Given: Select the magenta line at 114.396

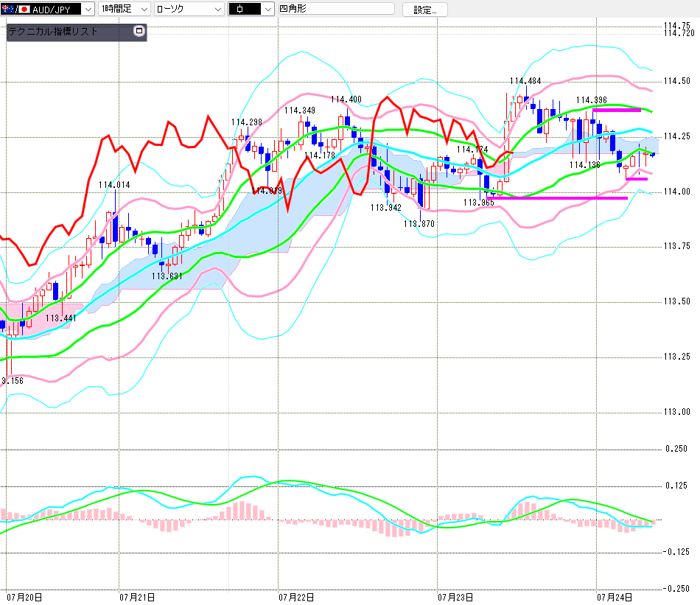Looking at the screenshot, I should (617, 110).
